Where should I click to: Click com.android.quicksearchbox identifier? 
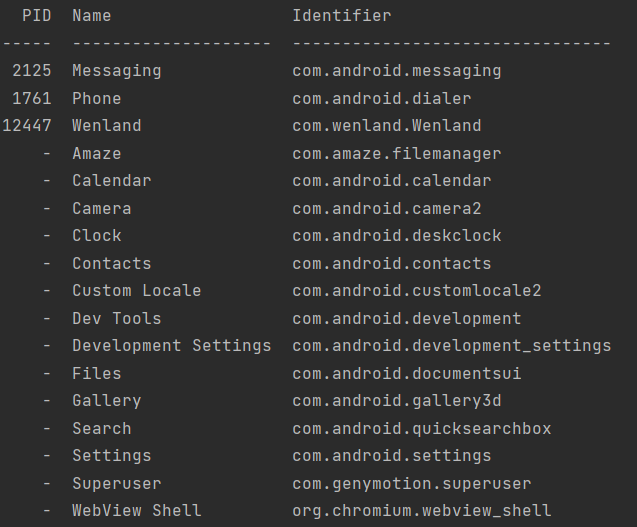point(422,429)
